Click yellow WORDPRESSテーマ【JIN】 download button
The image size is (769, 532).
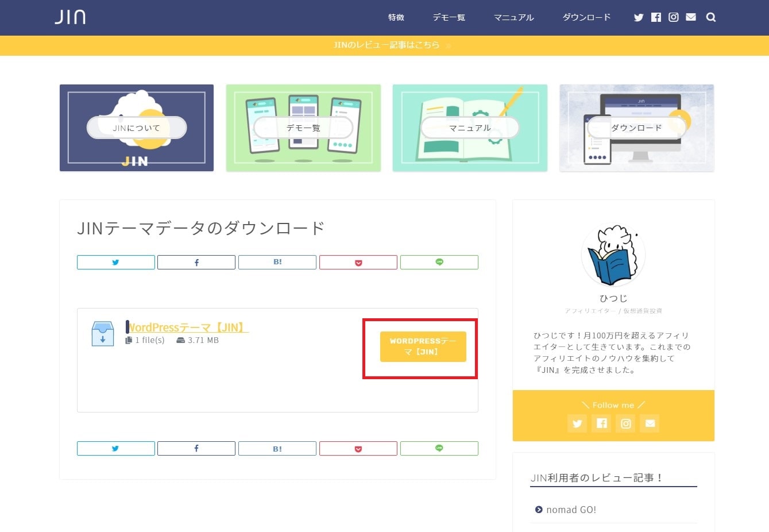pyautogui.click(x=423, y=346)
